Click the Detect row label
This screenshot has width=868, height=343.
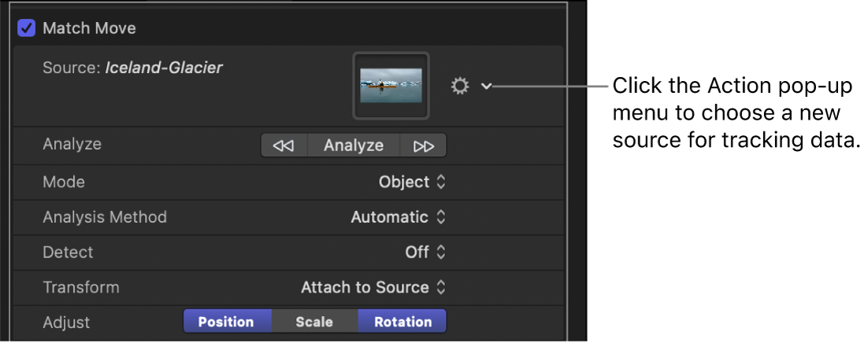[68, 253]
